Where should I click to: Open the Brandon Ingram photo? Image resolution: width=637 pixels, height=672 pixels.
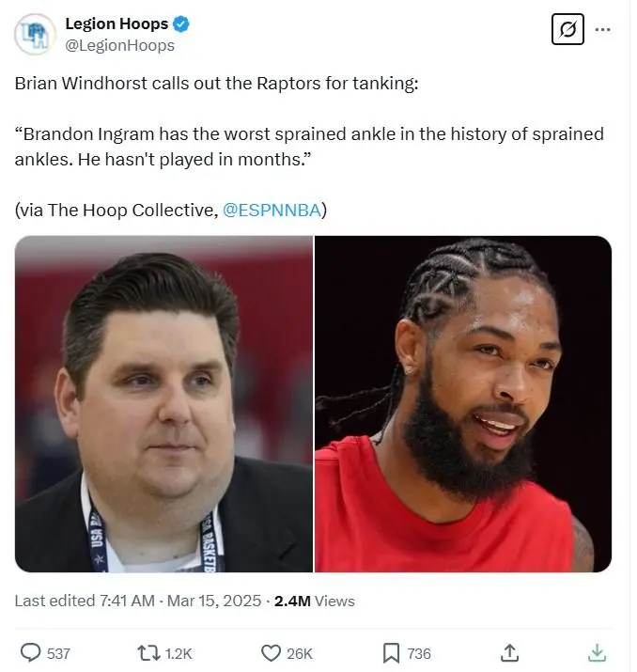coord(463,404)
